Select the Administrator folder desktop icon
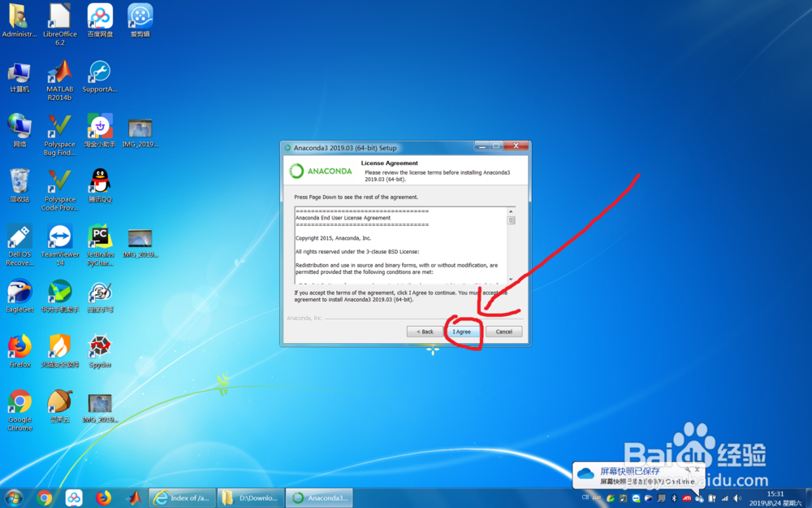Screen dimensions: 812x508 [x=19, y=21]
